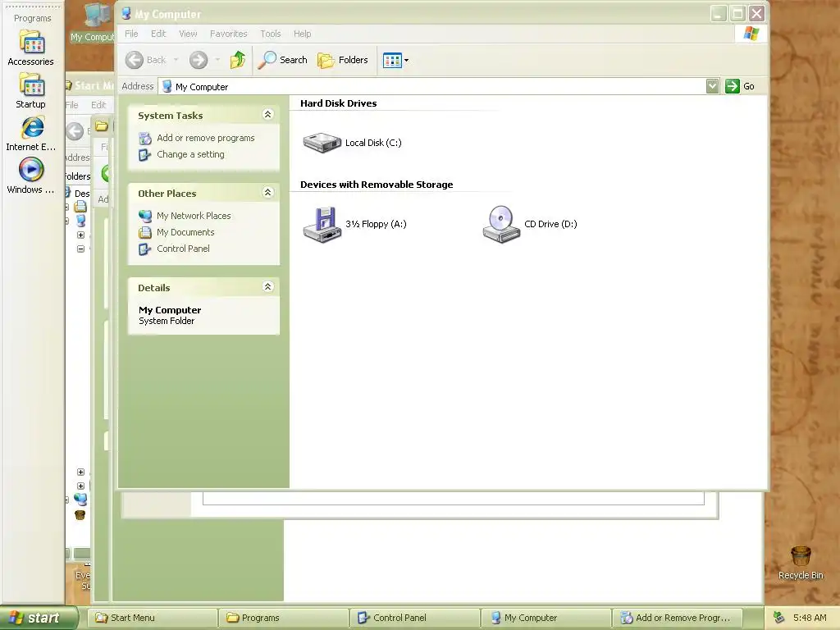
Task: Switch to My Computer taskbar button
Action: 546,618
